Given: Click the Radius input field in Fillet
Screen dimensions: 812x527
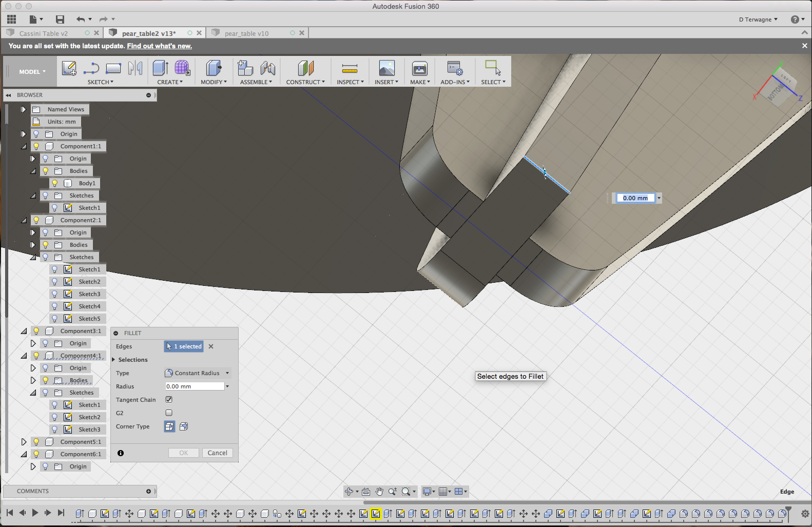Looking at the screenshot, I should pos(195,386).
